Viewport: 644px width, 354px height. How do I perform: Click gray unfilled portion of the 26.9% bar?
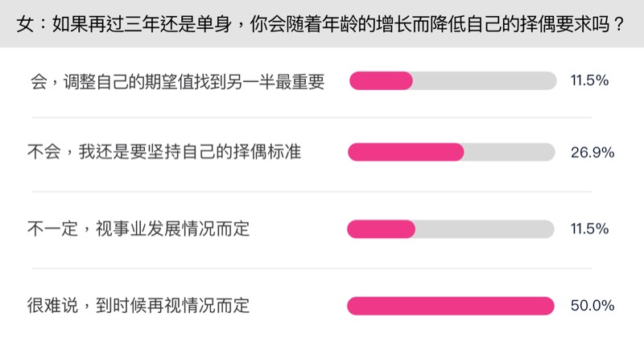click(x=509, y=152)
